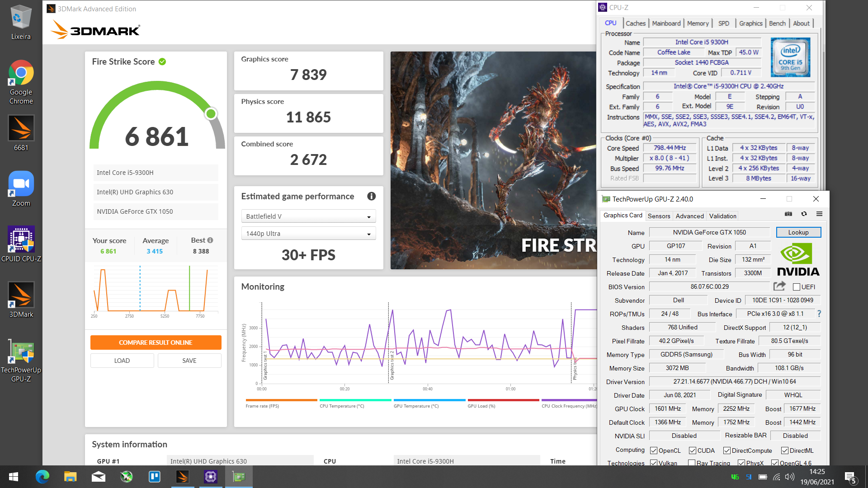
Task: Switch to the SPD tab in CPU-Z
Action: pos(724,23)
